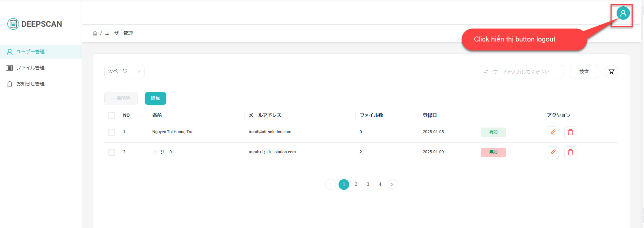The width and height of the screenshot is (644, 228).
Task: Select the checkbox for row 2
Action: point(112,152)
